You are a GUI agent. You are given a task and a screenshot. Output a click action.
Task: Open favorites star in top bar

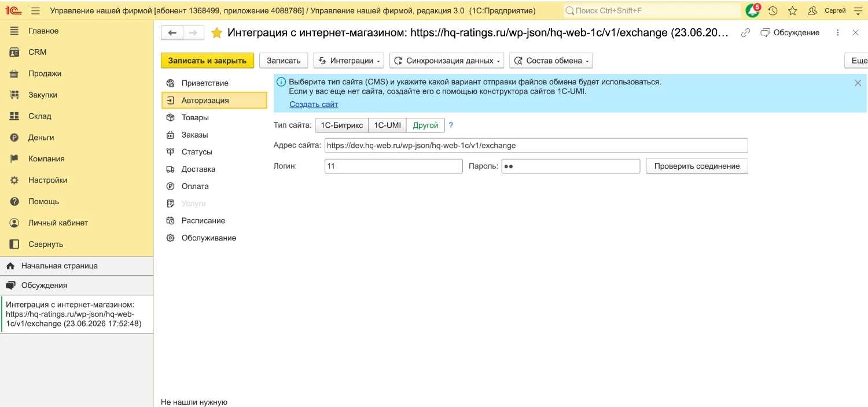[x=793, y=10]
